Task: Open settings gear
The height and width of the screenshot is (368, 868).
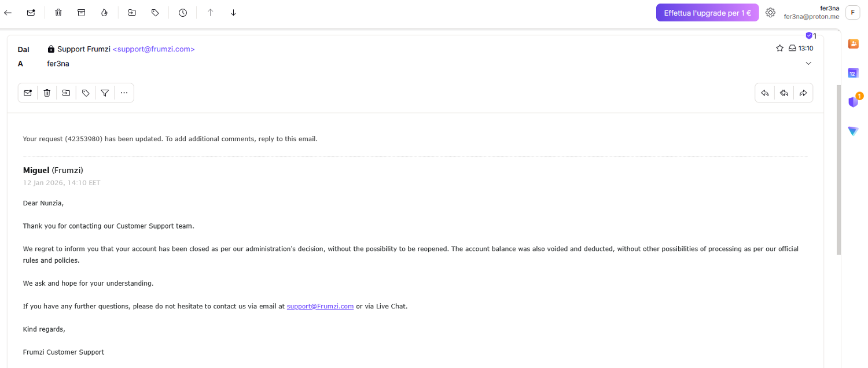Action: pos(770,12)
